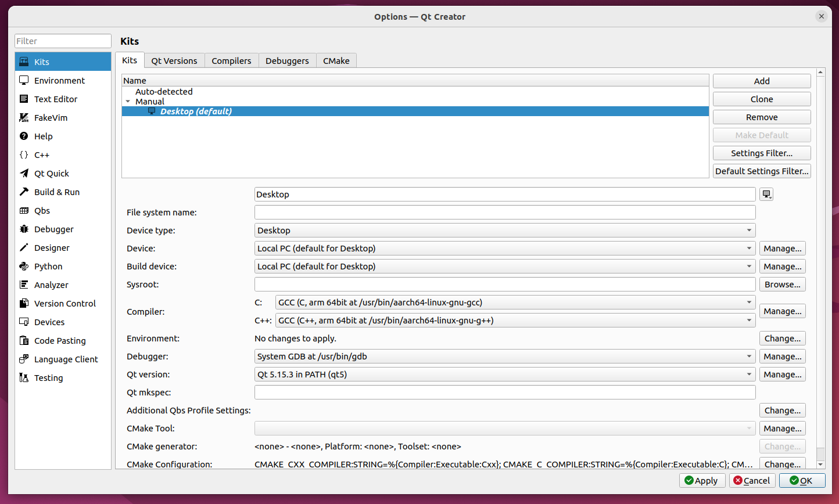Screen dimensions: 839x504
Task: Open the Qbs settings icon
Action: point(24,210)
